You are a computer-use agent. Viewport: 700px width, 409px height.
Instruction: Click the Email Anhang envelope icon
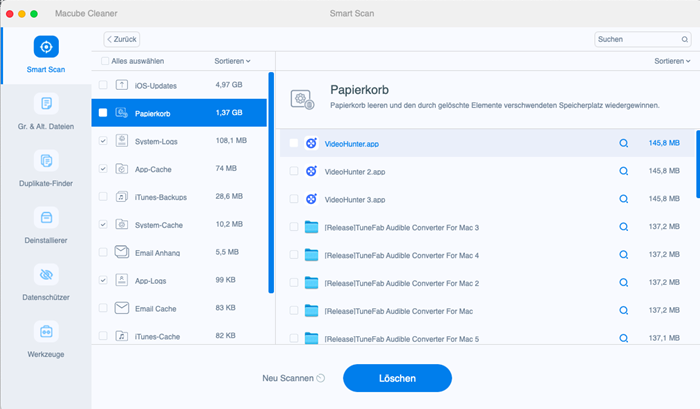(x=122, y=252)
